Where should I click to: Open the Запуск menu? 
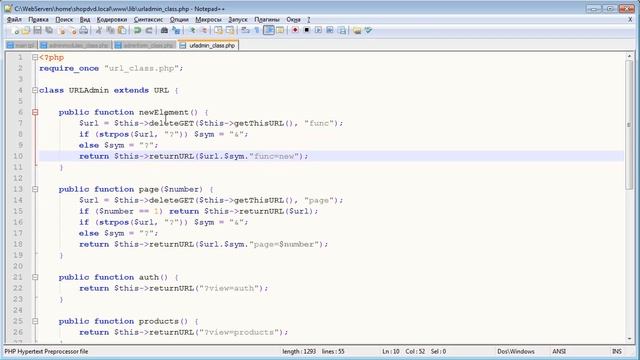(x=238, y=19)
